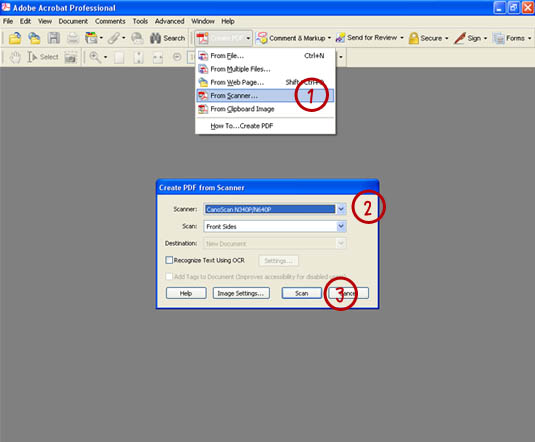Open the Scan sides dropdown
Viewport: 535px width, 442px height.
[x=341, y=226]
